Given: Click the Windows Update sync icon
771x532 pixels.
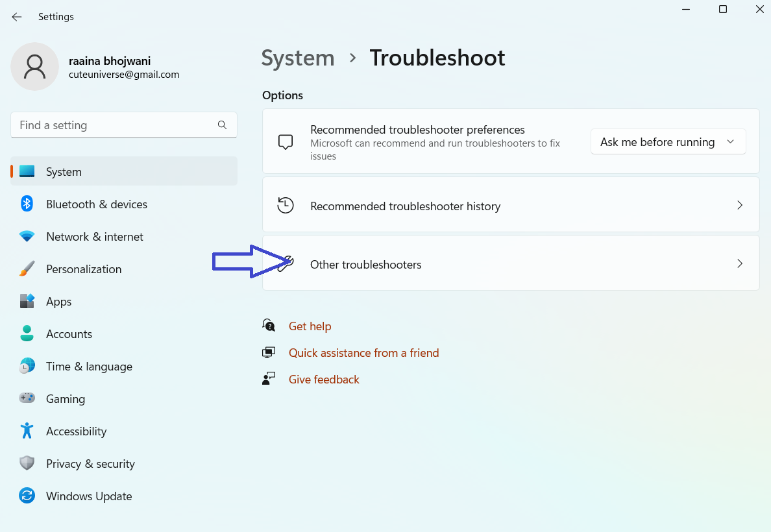Looking at the screenshot, I should click(x=27, y=496).
